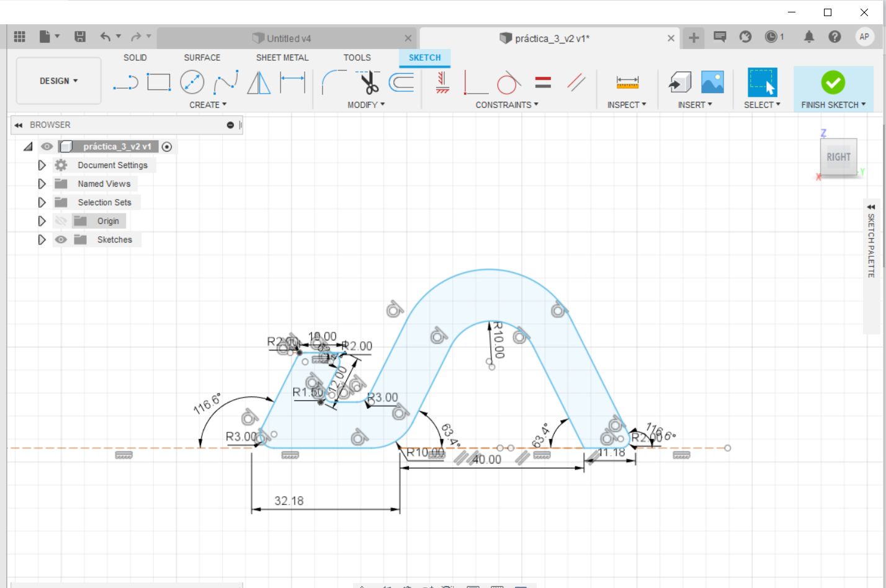
Task: Close the Untitled v4 document tab
Action: point(408,38)
